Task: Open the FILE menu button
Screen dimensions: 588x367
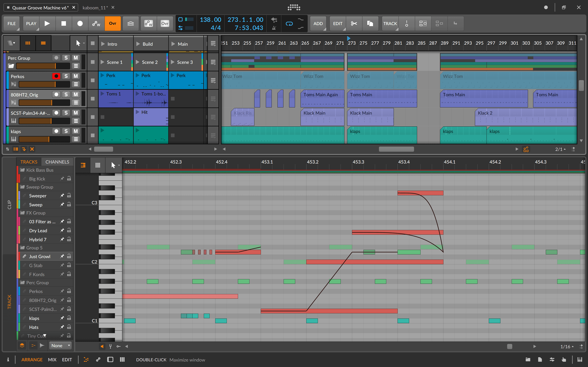Action: [11, 23]
